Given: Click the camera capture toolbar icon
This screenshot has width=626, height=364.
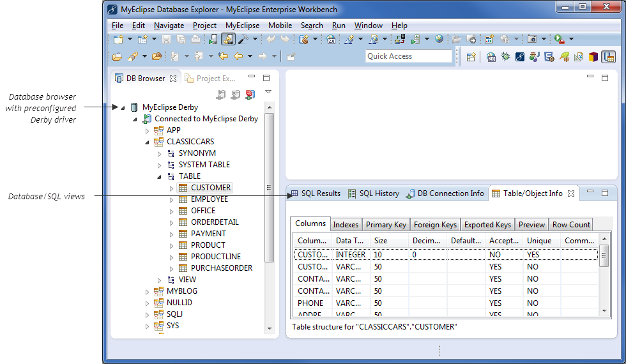Looking at the screenshot, I should pos(531,40).
